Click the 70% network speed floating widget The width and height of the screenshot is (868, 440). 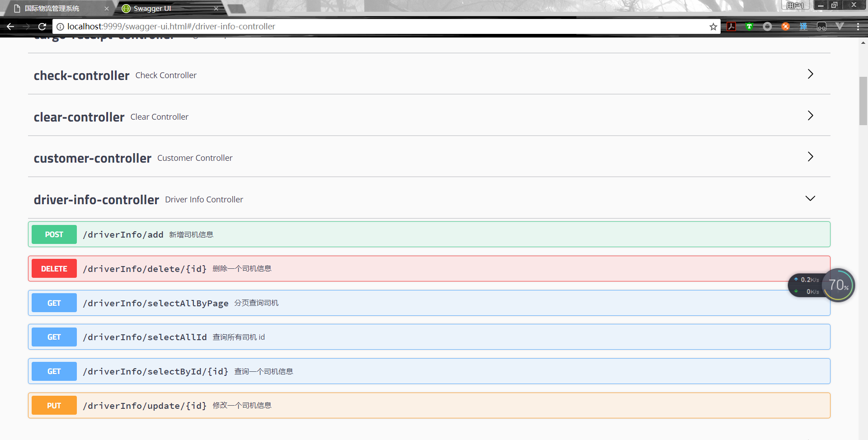point(838,286)
